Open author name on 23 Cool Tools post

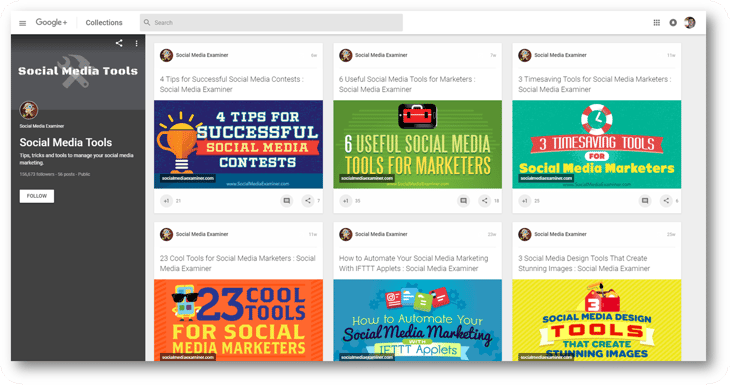coord(202,234)
